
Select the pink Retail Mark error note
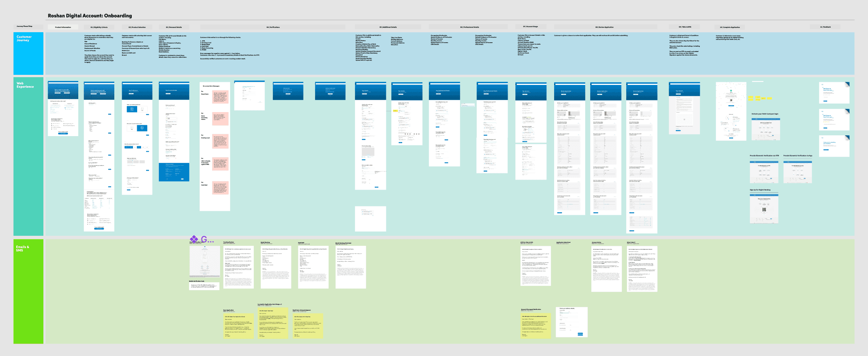pyautogui.click(x=220, y=97)
